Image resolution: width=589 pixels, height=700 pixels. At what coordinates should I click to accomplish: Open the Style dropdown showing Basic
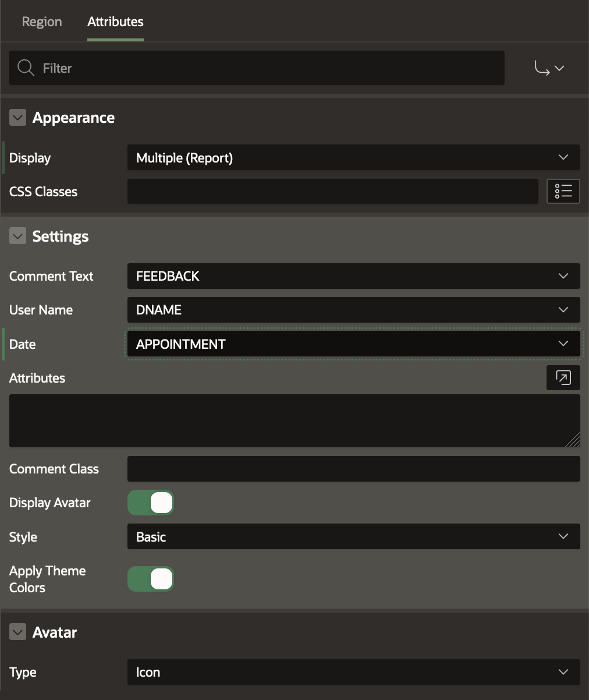coord(353,537)
